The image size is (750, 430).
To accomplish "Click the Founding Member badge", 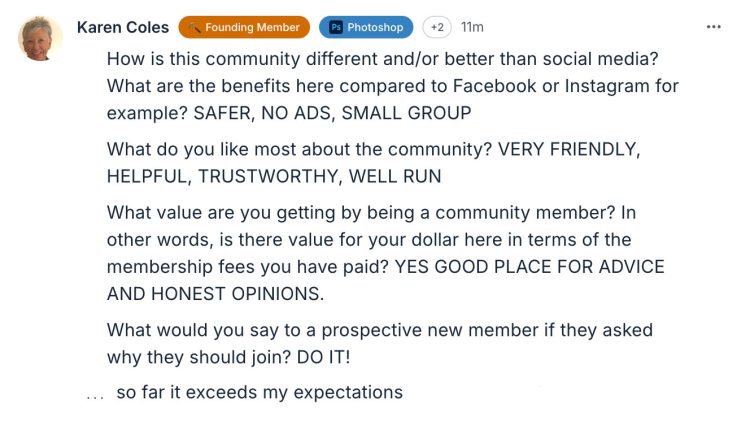I will pyautogui.click(x=243, y=27).
